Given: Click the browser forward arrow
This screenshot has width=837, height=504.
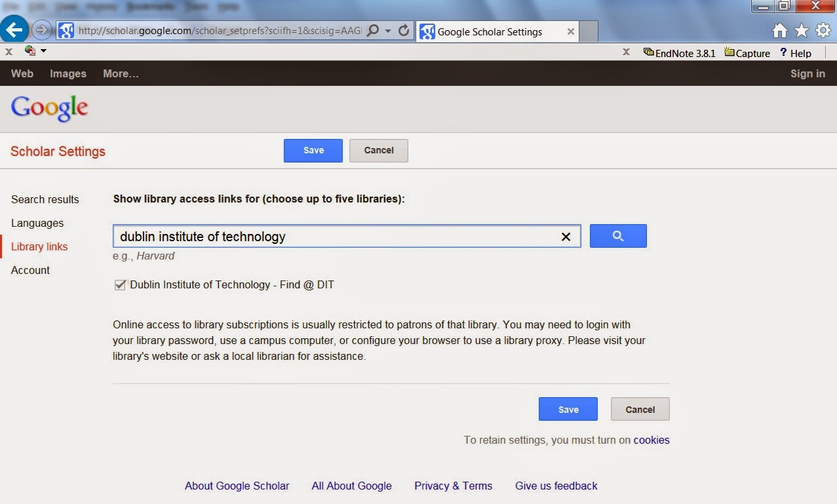Looking at the screenshot, I should pyautogui.click(x=41, y=30).
